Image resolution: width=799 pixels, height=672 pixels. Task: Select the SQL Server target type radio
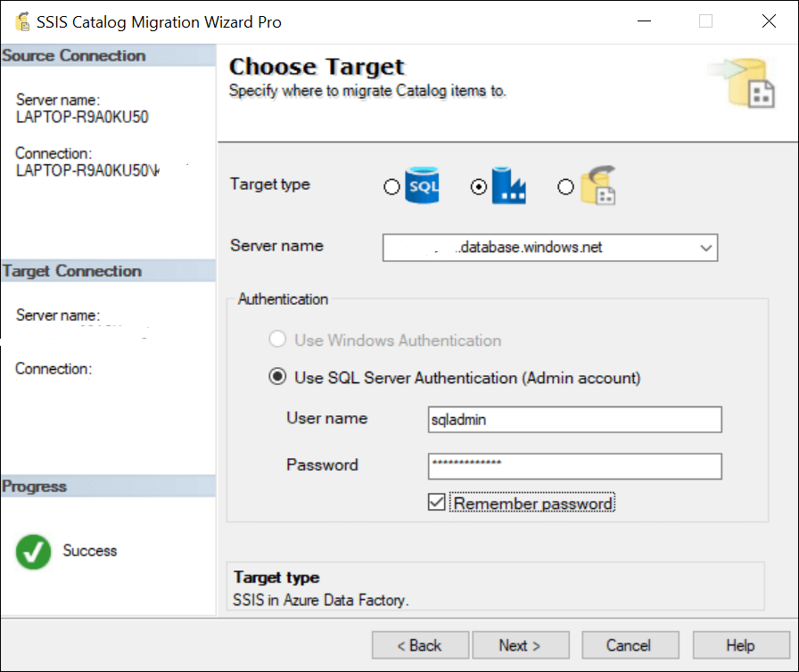tap(391, 187)
